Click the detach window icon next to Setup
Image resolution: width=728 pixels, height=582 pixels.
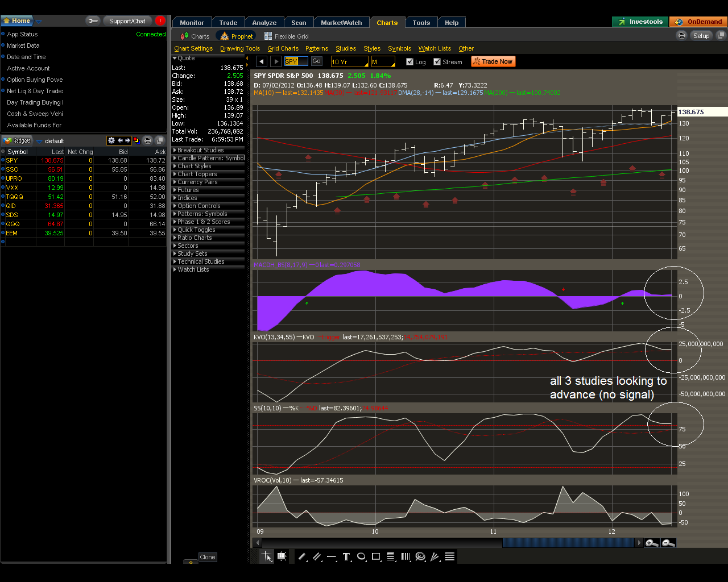(x=721, y=35)
